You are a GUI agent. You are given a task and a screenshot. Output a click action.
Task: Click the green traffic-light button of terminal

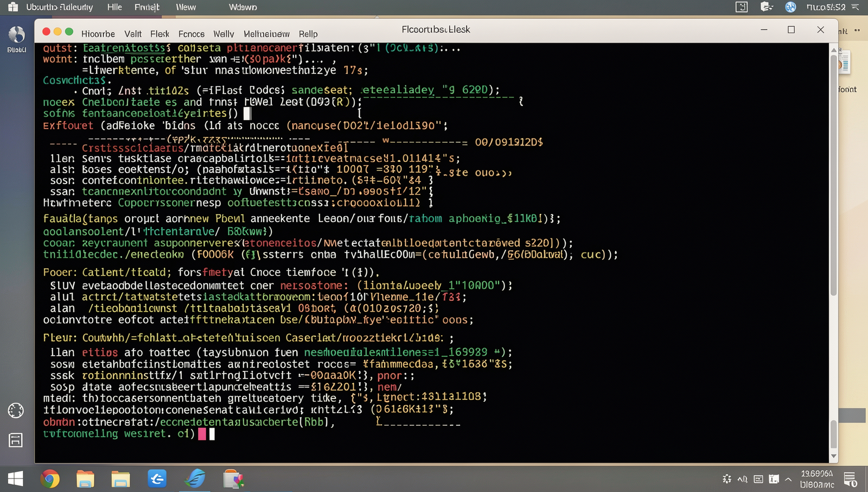(69, 32)
